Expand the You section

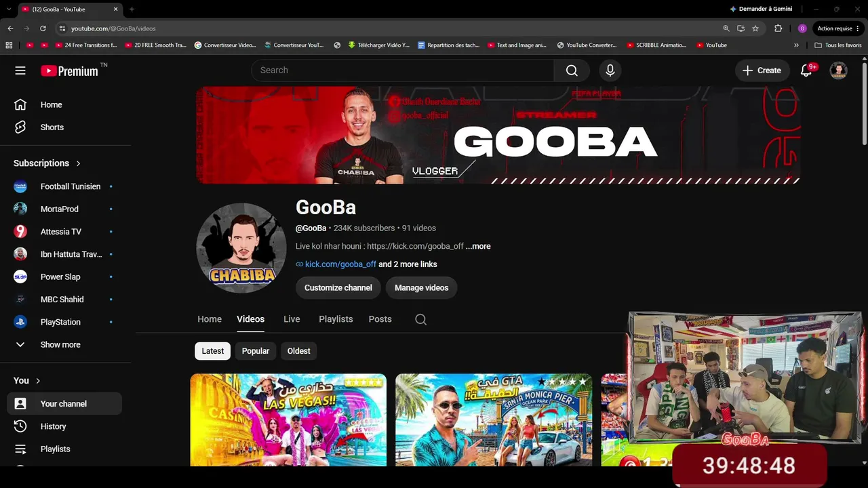(x=27, y=381)
